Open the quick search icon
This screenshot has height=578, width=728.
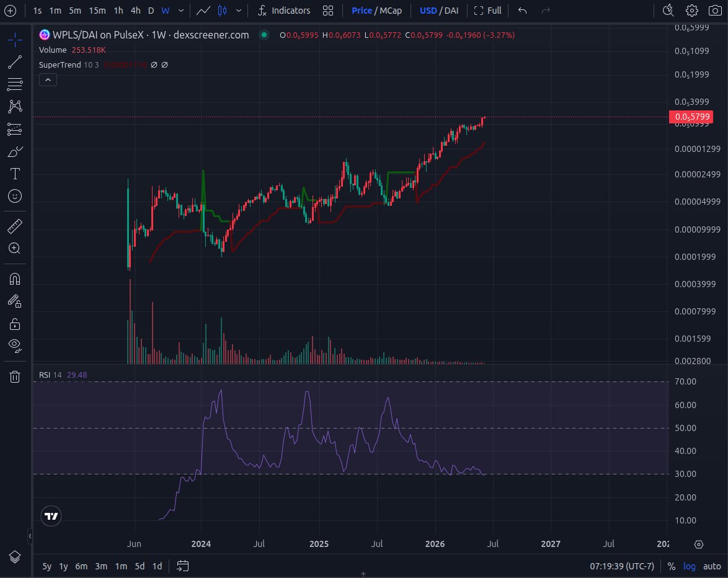point(668,10)
